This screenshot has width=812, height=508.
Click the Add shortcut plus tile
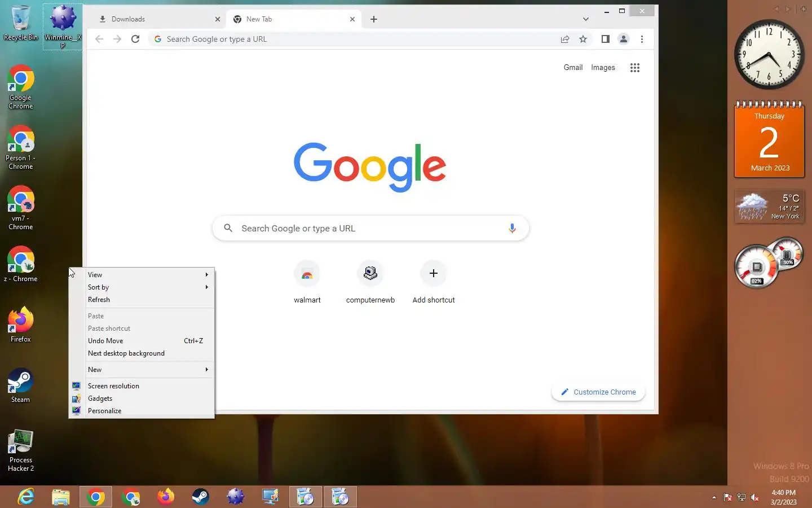(434, 282)
